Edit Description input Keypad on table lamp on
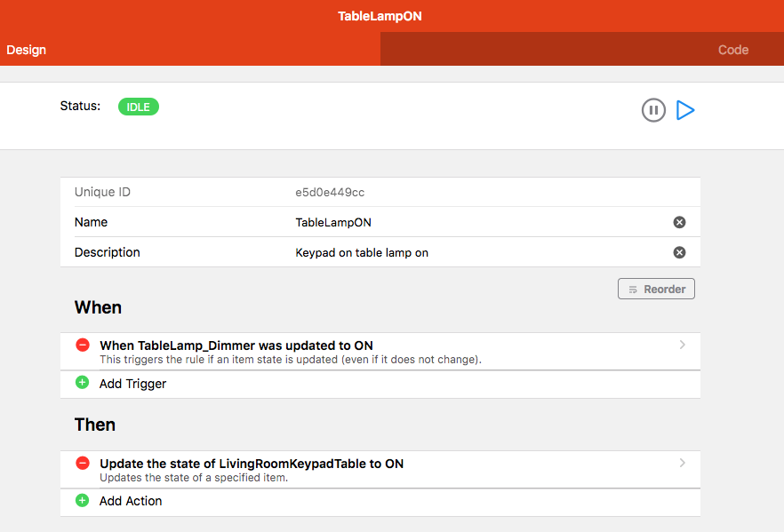The height and width of the screenshot is (532, 784). point(362,253)
